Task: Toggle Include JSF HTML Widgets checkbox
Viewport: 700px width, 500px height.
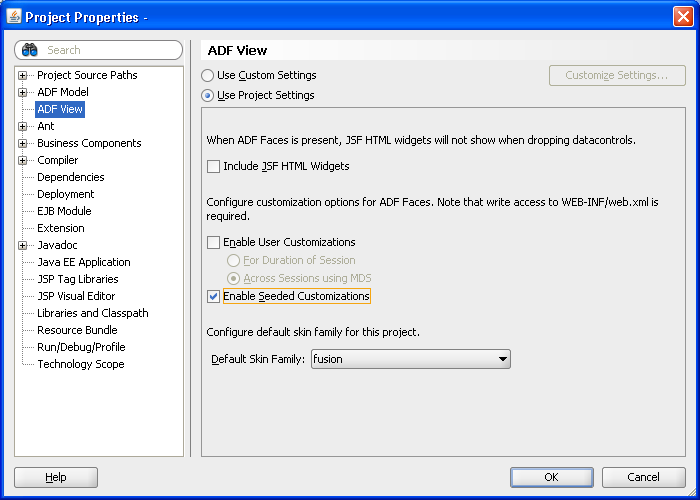Action: 213,167
